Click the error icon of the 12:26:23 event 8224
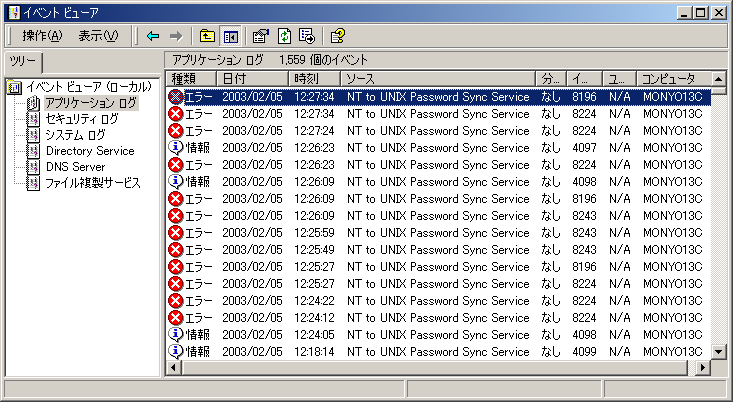 [175, 165]
